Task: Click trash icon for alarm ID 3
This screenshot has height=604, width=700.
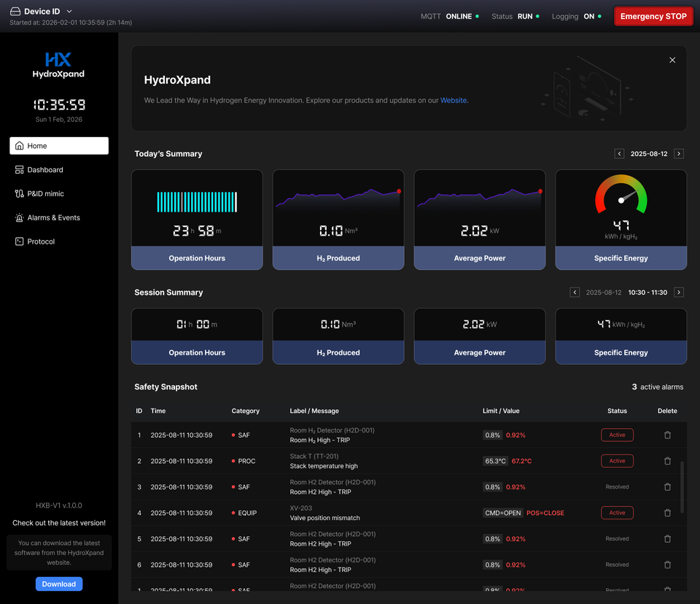Action: pos(667,487)
